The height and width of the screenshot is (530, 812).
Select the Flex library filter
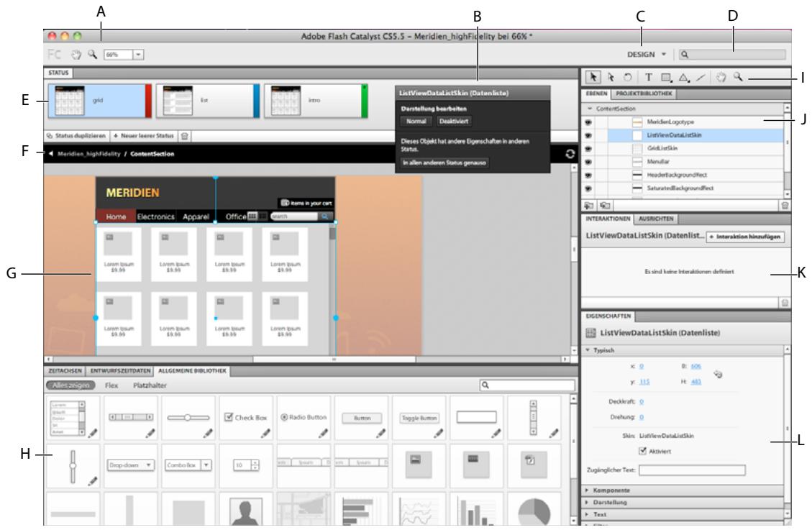[x=111, y=385]
